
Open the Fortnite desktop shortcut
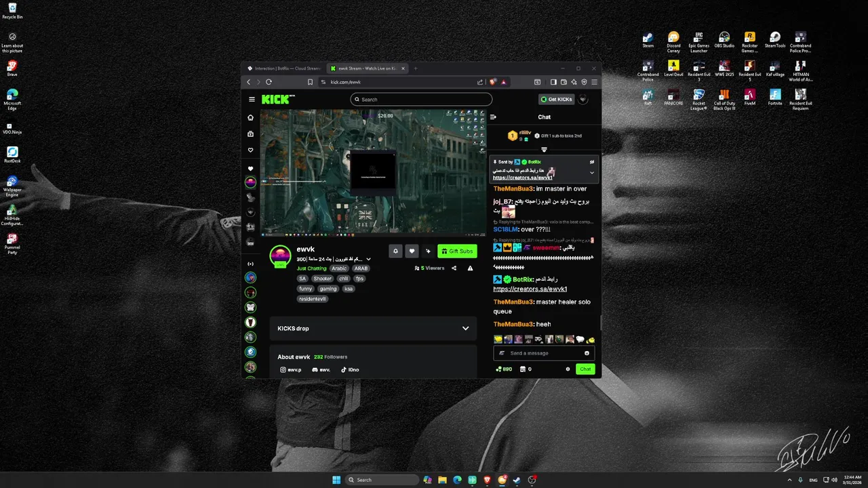point(775,98)
